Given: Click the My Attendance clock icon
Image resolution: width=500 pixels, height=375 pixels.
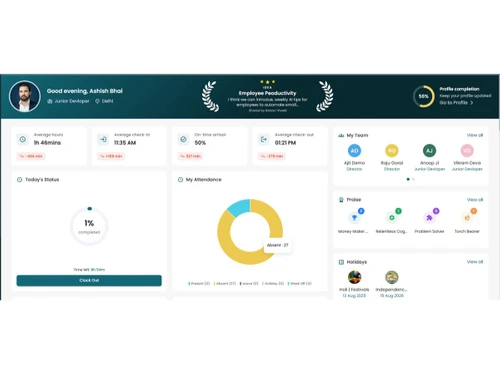Looking at the screenshot, I should click(x=180, y=180).
